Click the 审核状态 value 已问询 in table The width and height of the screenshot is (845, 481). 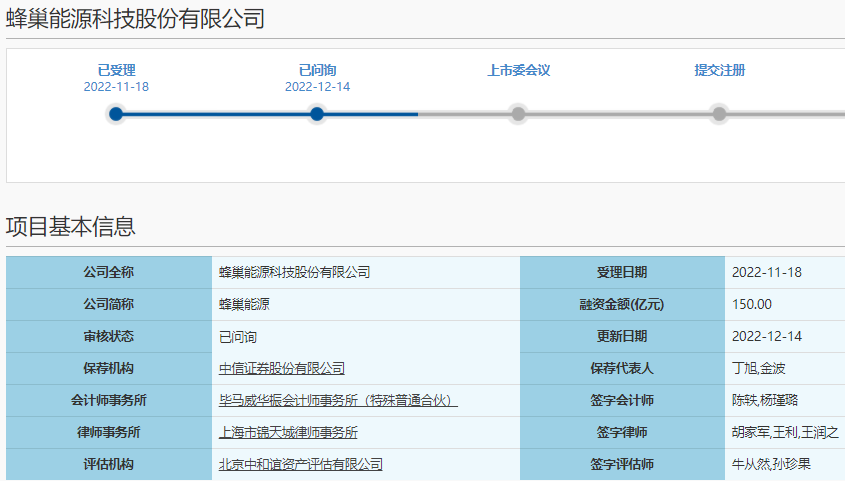coord(238,336)
